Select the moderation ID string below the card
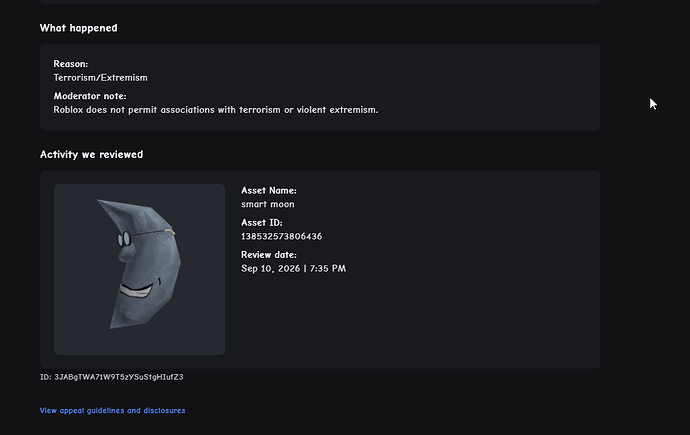 [112, 377]
